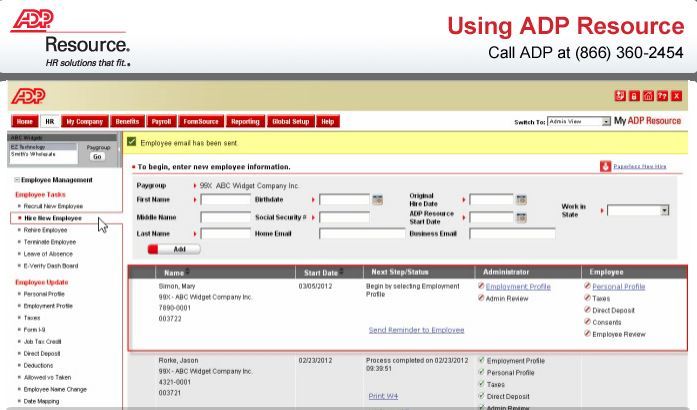The width and height of the screenshot is (697, 410).
Task: Open the Home tab
Action: click(24, 121)
